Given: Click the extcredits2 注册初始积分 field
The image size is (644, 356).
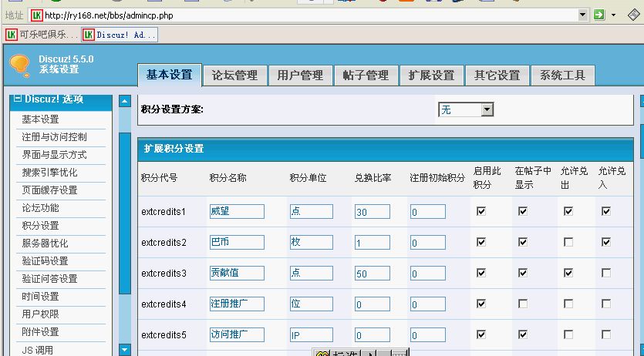Looking at the screenshot, I should pos(427,243).
